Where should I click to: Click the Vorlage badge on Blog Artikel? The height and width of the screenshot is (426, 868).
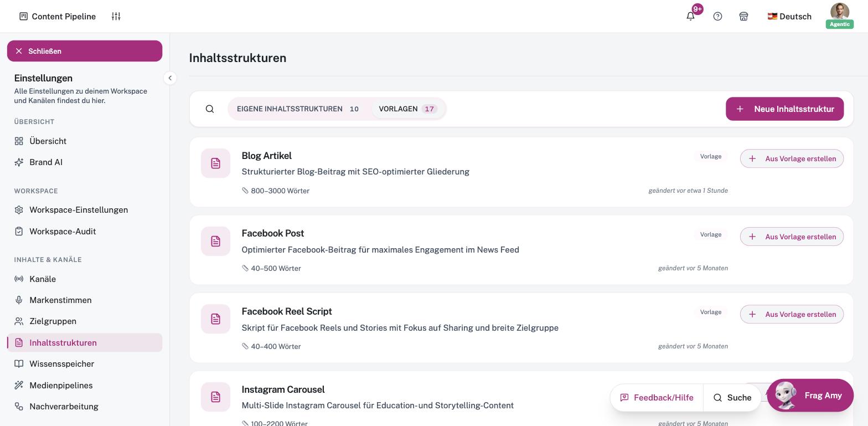(711, 157)
